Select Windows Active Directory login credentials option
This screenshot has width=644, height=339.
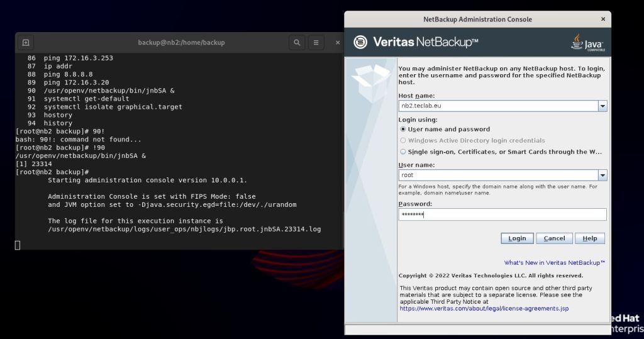(403, 141)
